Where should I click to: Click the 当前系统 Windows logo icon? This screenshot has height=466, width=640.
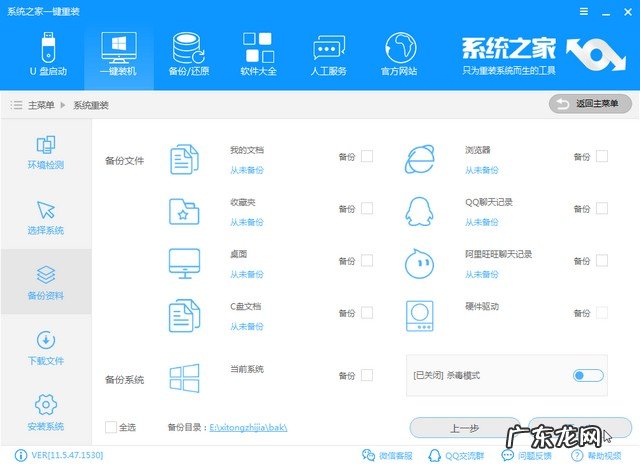(x=184, y=378)
